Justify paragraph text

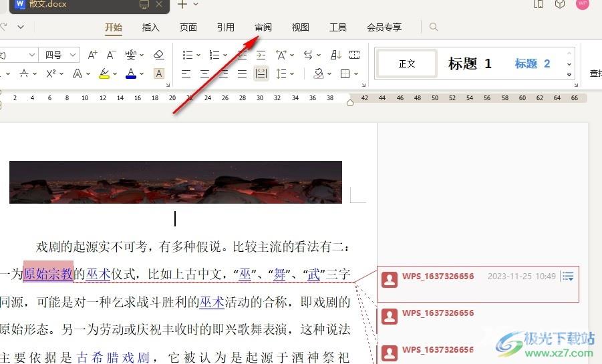242,73
